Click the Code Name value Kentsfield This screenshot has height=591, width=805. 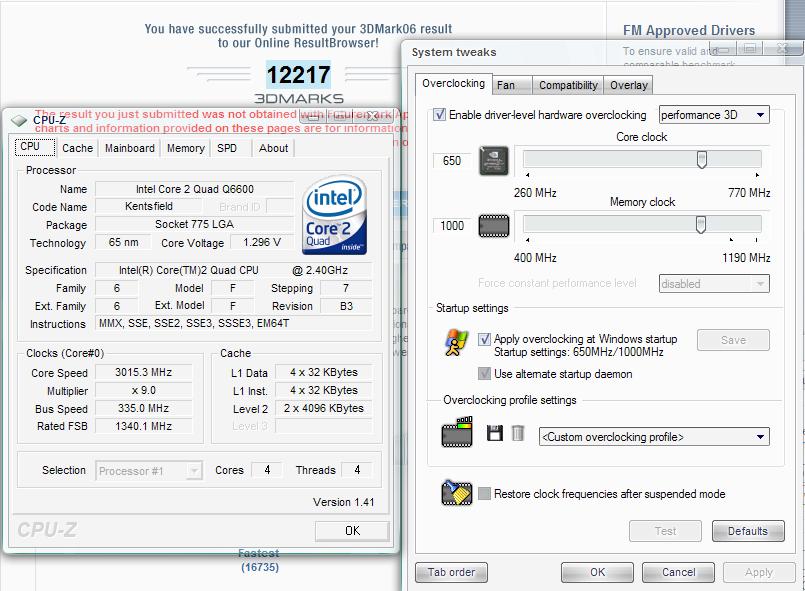[149, 206]
